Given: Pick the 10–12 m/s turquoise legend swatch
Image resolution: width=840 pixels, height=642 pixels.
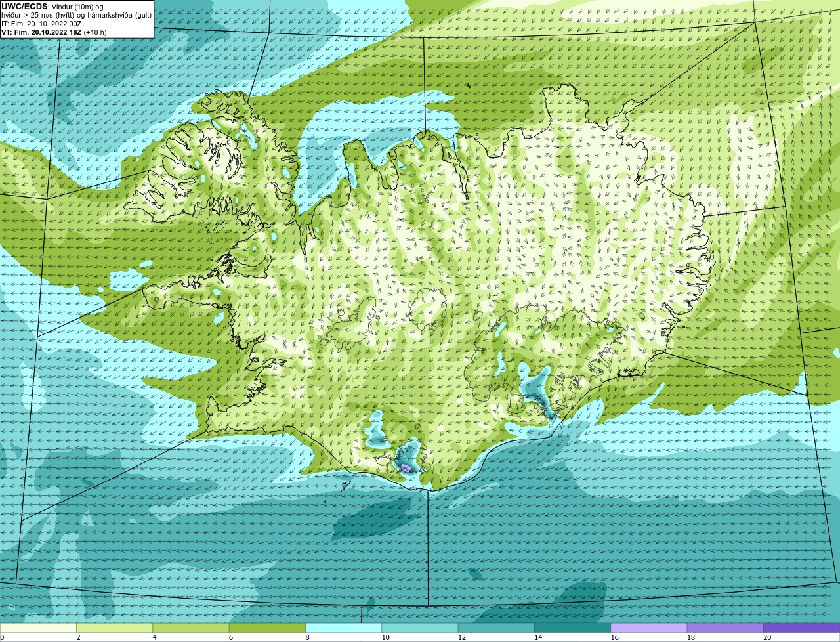Looking at the screenshot, I should [420, 628].
